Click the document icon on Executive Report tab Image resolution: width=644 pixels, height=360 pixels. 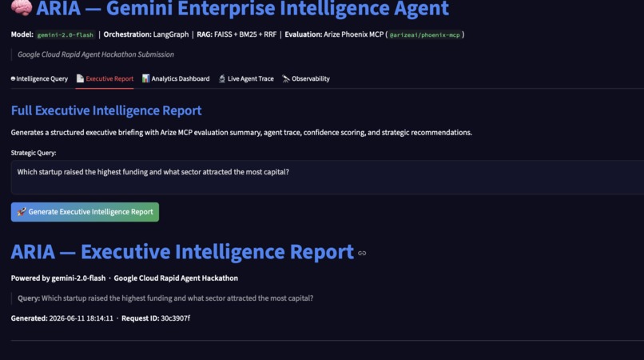click(80, 78)
